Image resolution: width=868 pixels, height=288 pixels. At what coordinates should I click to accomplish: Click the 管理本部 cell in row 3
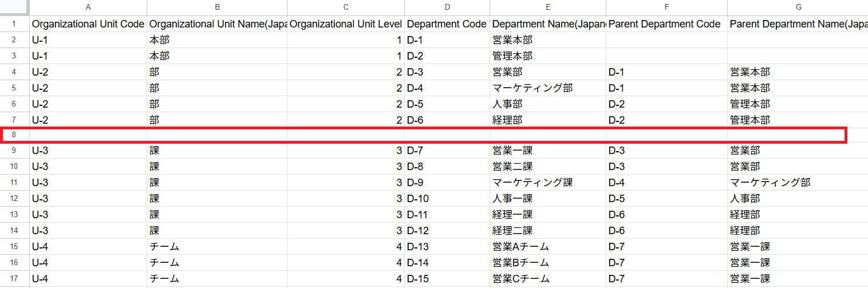[547, 56]
